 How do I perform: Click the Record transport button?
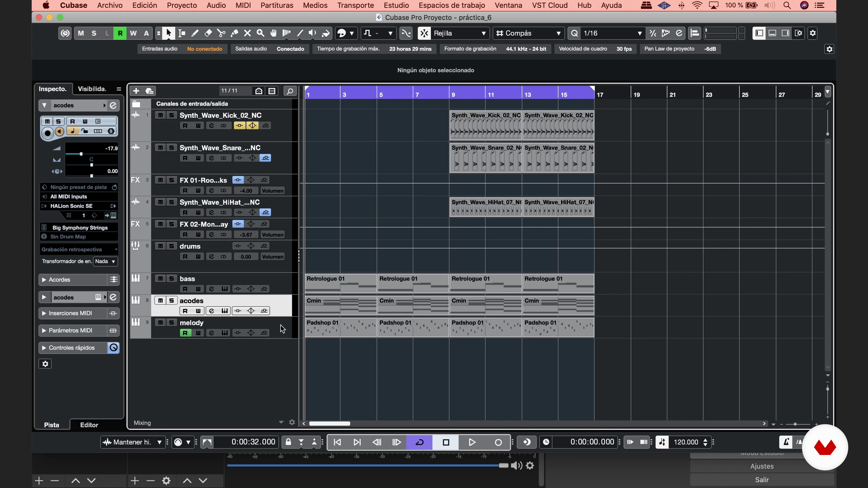(498, 442)
